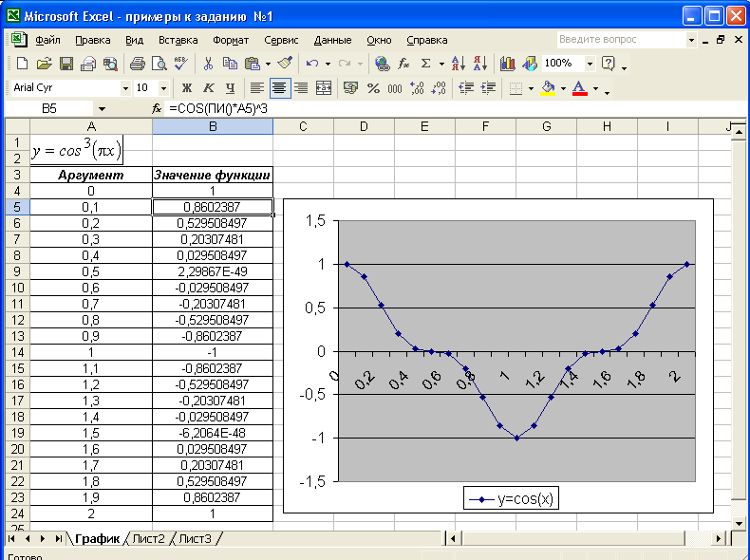Screen dimensions: 750x560
Task: Increase decimal places icon
Action: 417,88
